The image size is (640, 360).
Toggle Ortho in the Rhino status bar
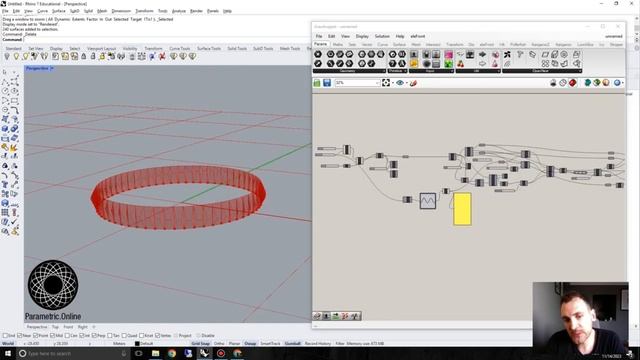click(x=219, y=344)
